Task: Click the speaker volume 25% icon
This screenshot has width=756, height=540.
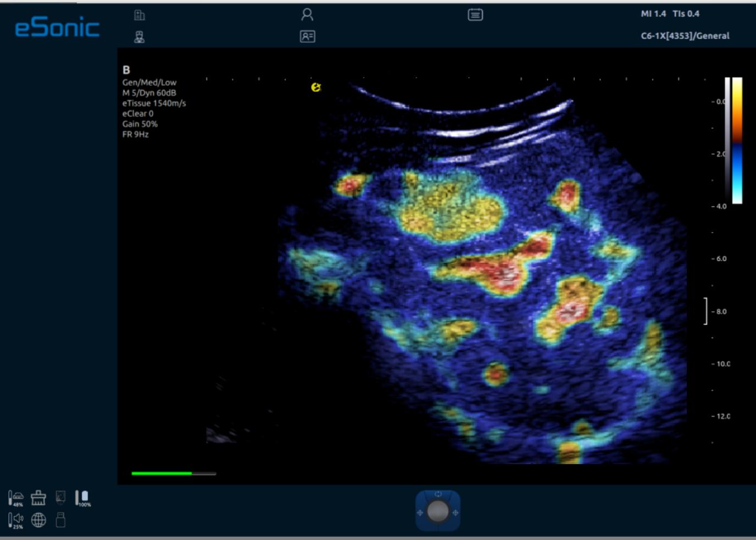Action: (x=16, y=520)
